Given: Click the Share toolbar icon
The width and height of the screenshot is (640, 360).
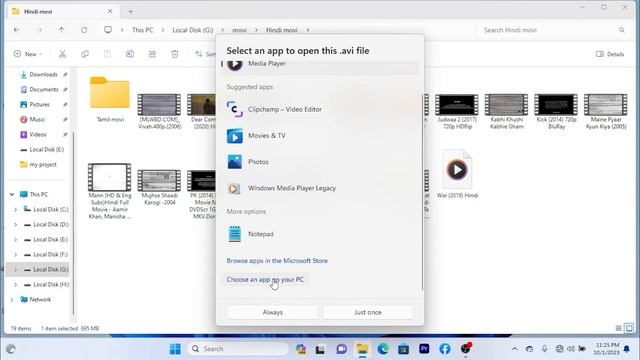Looking at the screenshot, I should point(152,54).
